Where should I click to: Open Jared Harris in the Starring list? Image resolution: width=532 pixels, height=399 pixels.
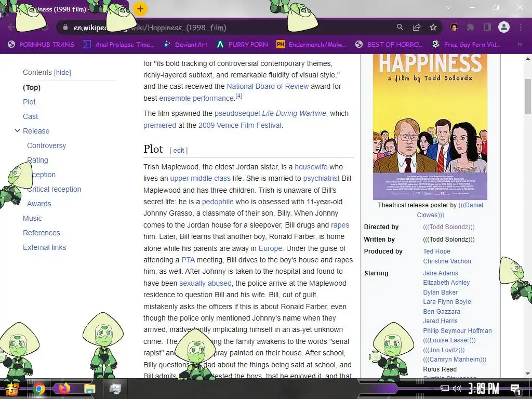440,321
